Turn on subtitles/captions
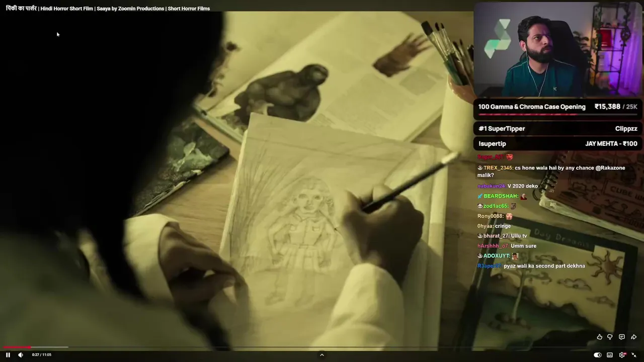This screenshot has width=644, height=362. point(610,355)
